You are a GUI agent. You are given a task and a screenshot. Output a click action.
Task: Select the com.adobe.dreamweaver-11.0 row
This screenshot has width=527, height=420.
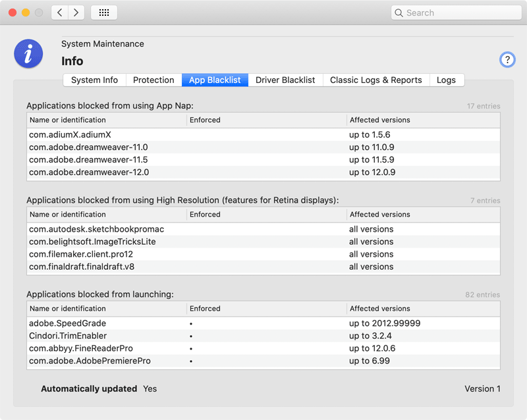pyautogui.click(x=263, y=147)
